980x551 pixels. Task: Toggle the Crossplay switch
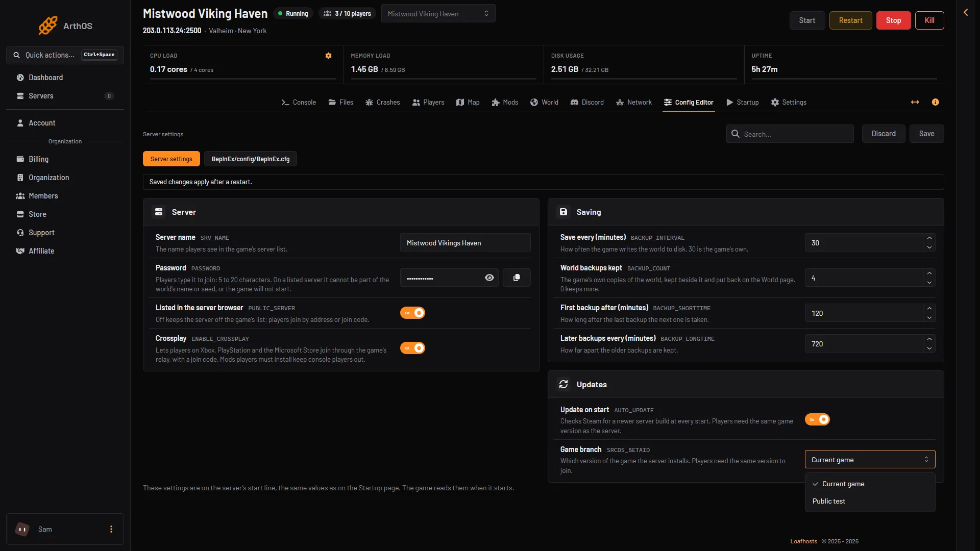(412, 348)
